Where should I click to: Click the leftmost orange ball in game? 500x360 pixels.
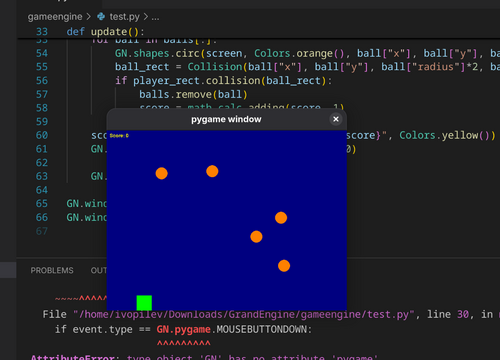pyautogui.click(x=162, y=173)
